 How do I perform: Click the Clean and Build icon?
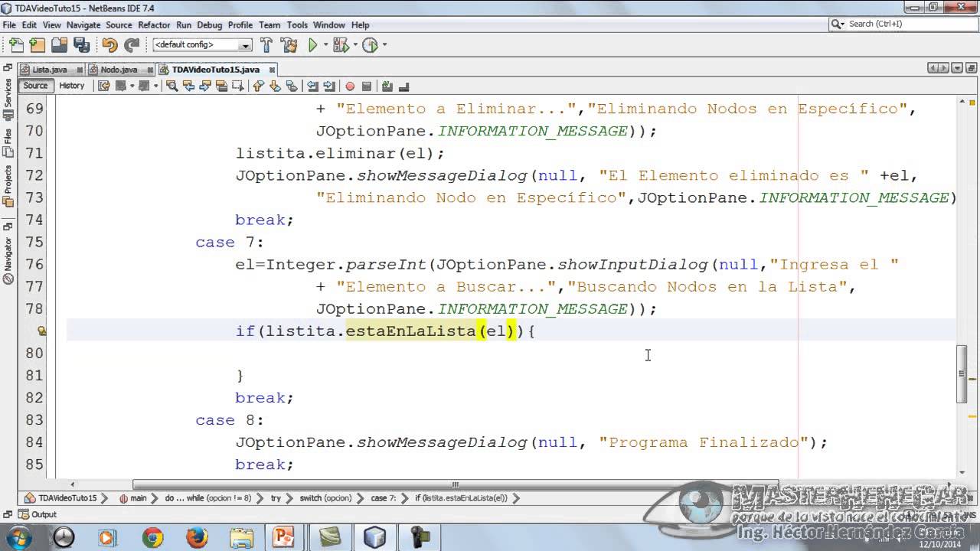pos(289,45)
